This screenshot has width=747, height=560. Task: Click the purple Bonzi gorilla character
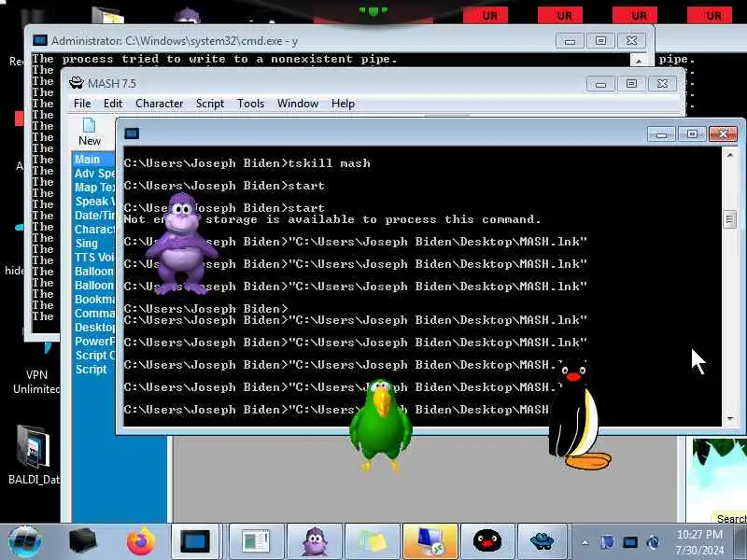coord(181,243)
